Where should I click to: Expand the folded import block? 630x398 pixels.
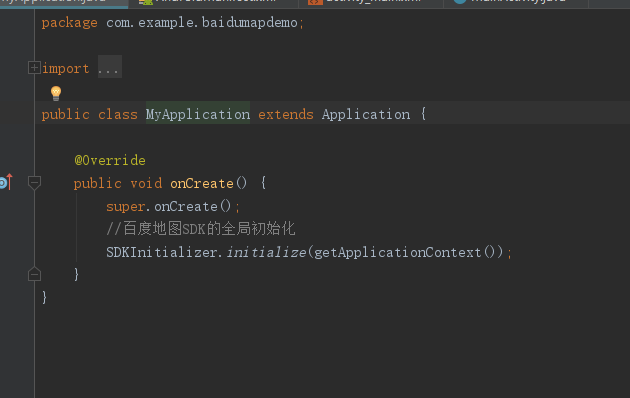point(34,68)
